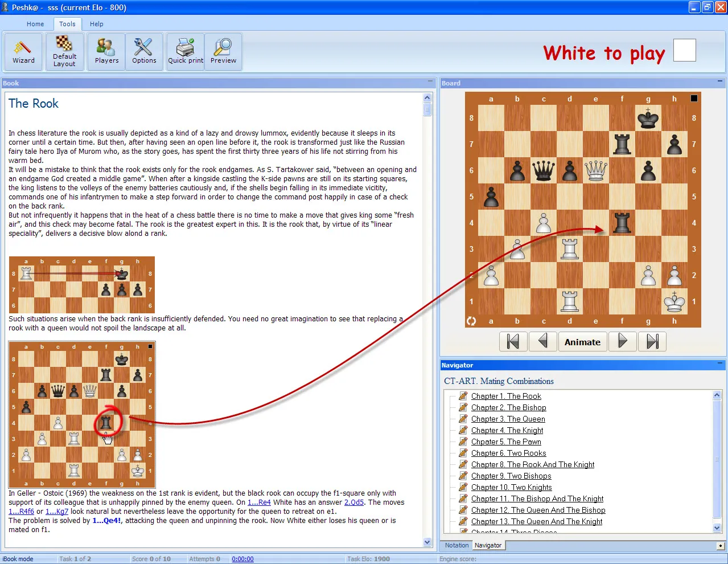Launch the Wizard tool

pyautogui.click(x=23, y=52)
